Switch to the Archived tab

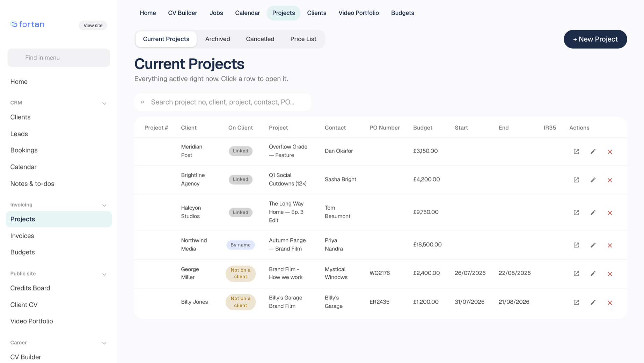(218, 39)
